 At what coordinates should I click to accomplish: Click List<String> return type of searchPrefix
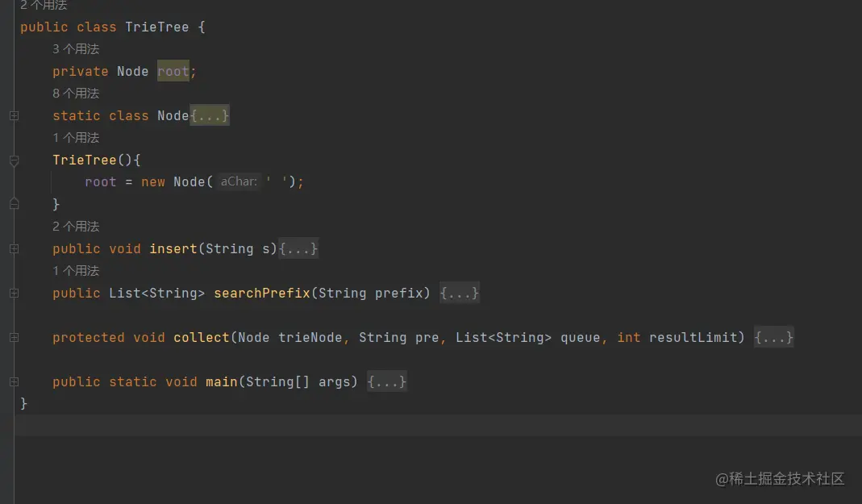pos(156,293)
